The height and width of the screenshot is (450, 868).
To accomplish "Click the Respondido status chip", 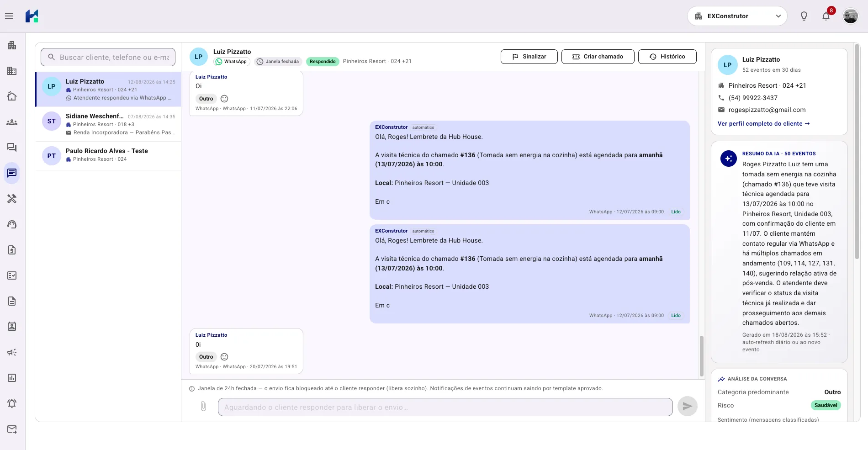I will tap(323, 62).
